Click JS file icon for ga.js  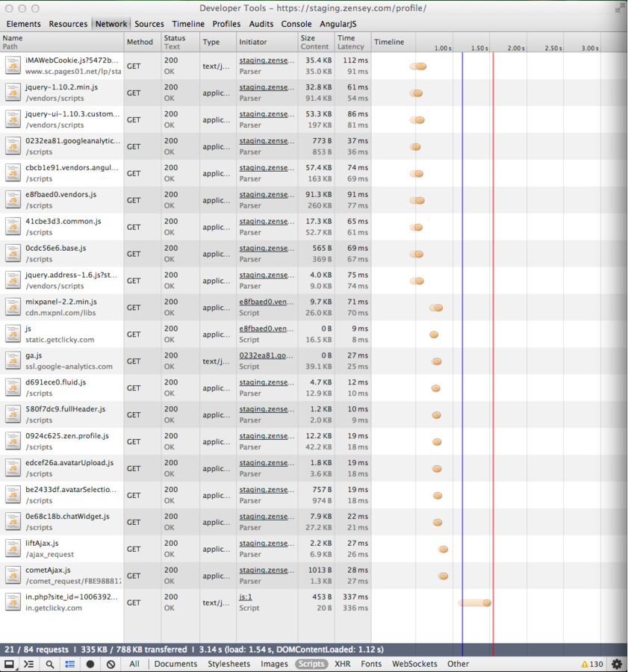tap(13, 361)
